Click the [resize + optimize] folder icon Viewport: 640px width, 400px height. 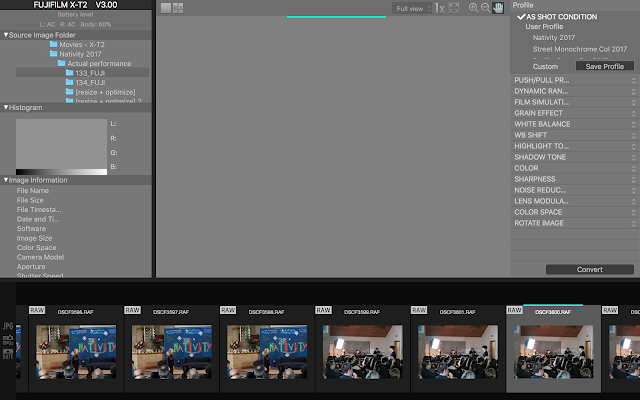(x=69, y=91)
